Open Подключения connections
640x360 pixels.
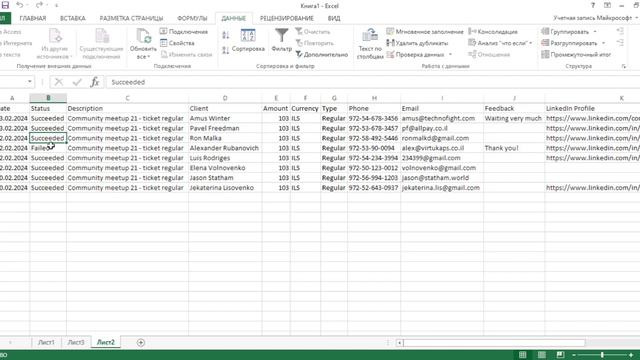click(x=184, y=31)
